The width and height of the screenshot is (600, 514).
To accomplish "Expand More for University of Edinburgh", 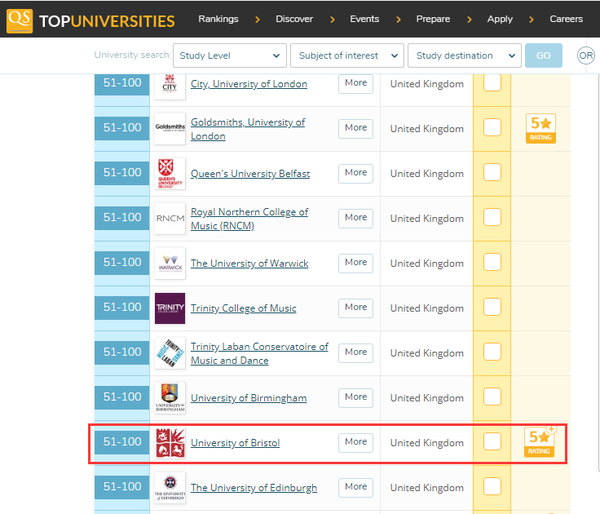I will pos(356,487).
